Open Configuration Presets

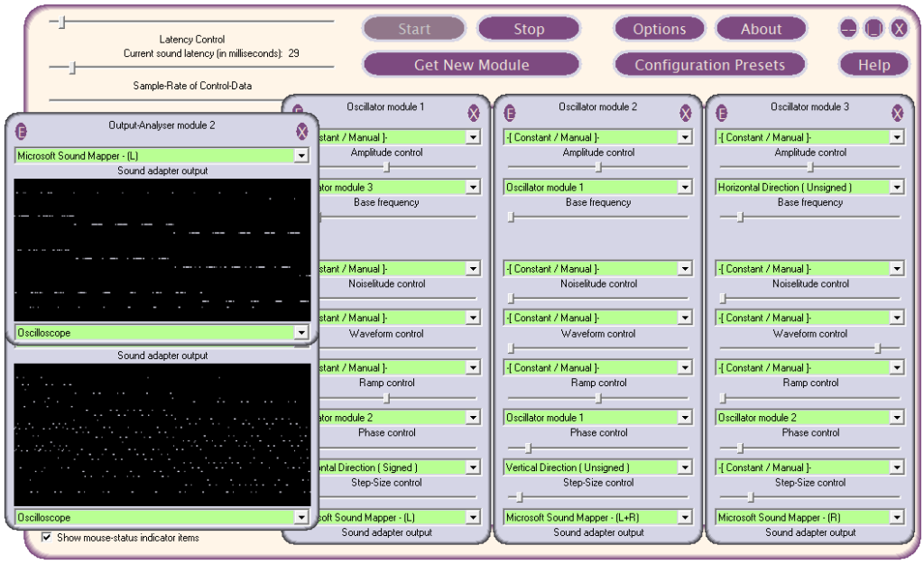[709, 65]
